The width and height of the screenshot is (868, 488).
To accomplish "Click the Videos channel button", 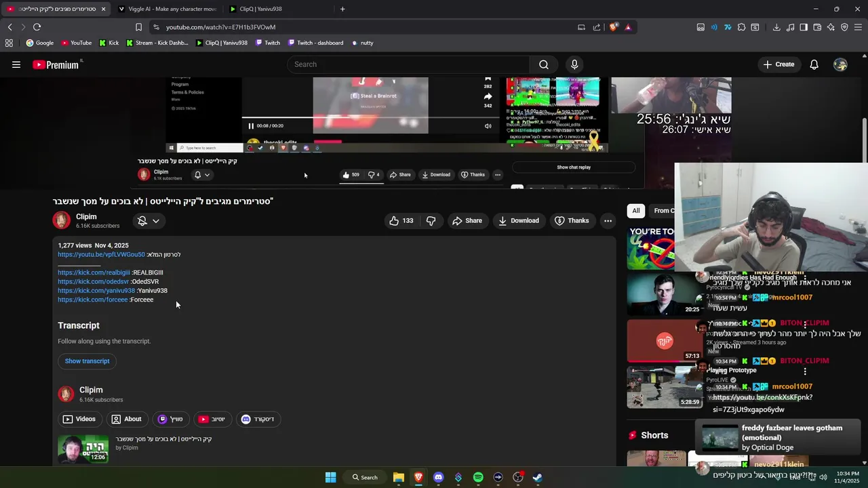I will 79,419.
